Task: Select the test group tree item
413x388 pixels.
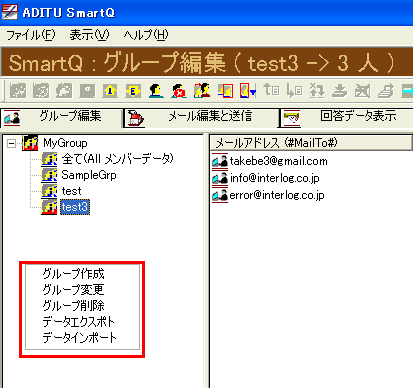Action: (x=71, y=191)
